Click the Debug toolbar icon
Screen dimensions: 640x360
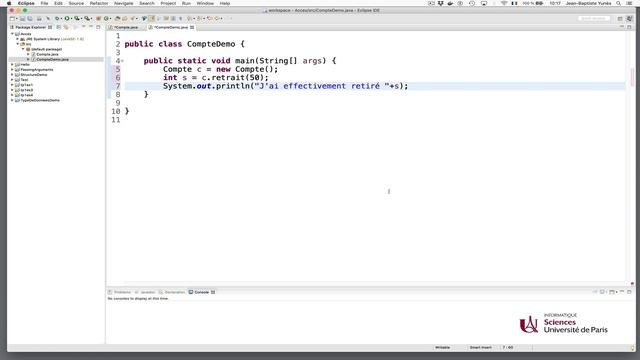[57, 18]
